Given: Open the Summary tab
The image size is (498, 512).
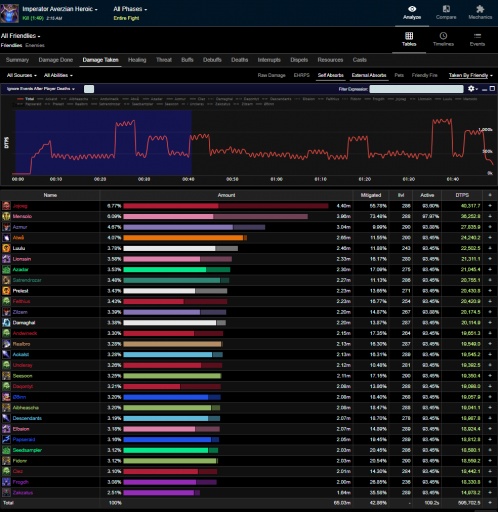Looking at the screenshot, I should [x=17, y=60].
